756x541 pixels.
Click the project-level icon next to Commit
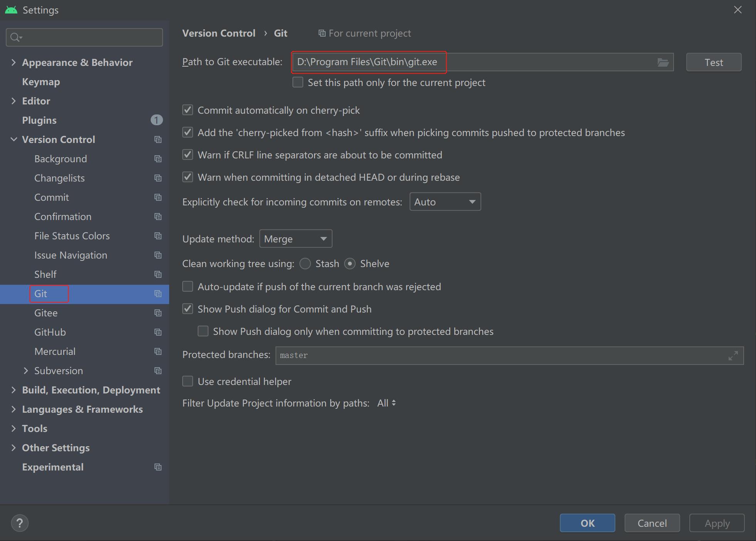(158, 197)
